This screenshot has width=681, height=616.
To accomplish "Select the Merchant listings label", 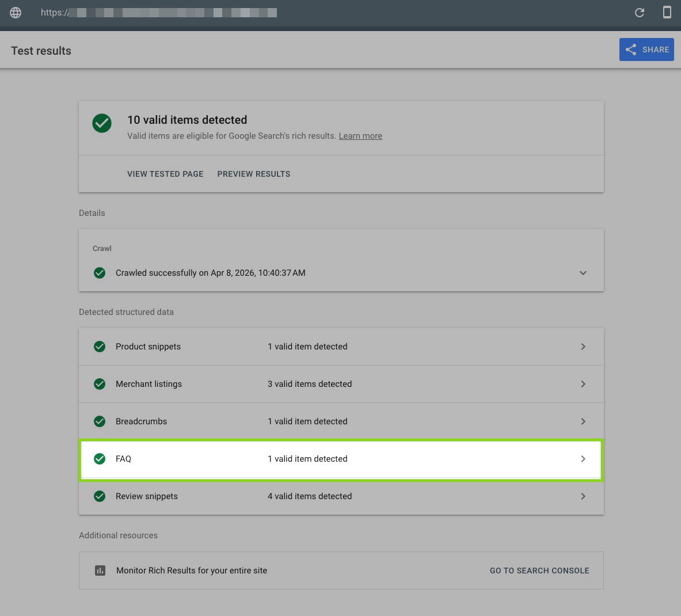I will tap(149, 384).
